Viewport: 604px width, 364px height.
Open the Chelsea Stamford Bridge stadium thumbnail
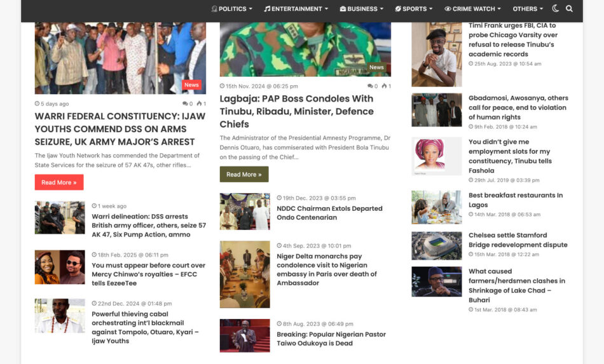point(436,246)
